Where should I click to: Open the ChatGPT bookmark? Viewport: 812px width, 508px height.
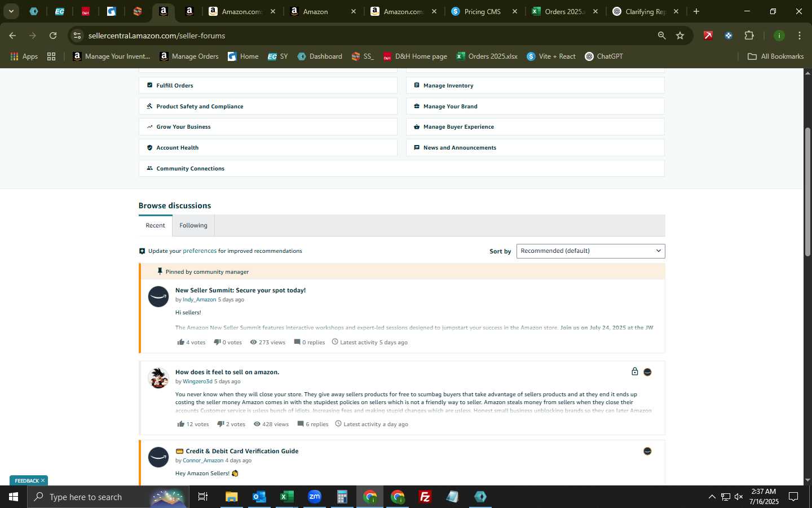click(604, 56)
